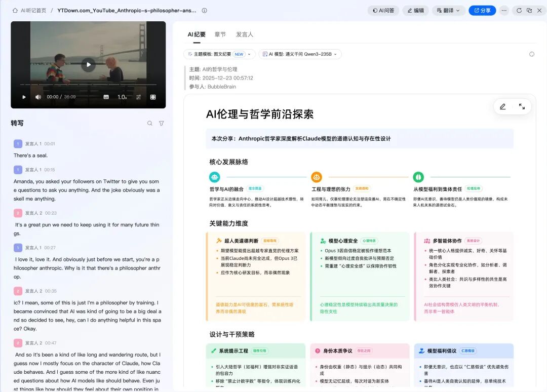The width and height of the screenshot is (547, 392).
Task: Click the 设计与干预策略 section heading
Action: pos(232,334)
